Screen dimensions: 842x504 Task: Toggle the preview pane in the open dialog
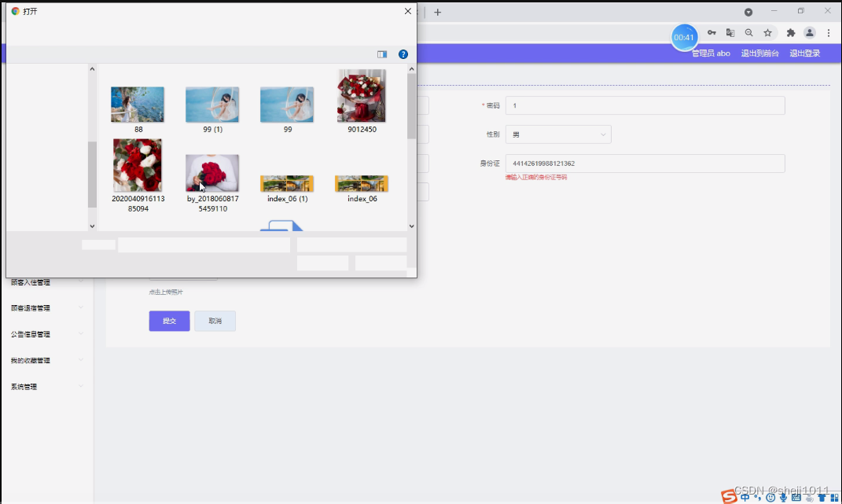coord(382,54)
